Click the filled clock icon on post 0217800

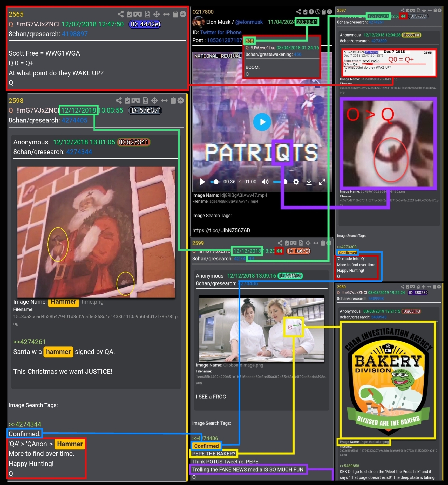pos(311,12)
